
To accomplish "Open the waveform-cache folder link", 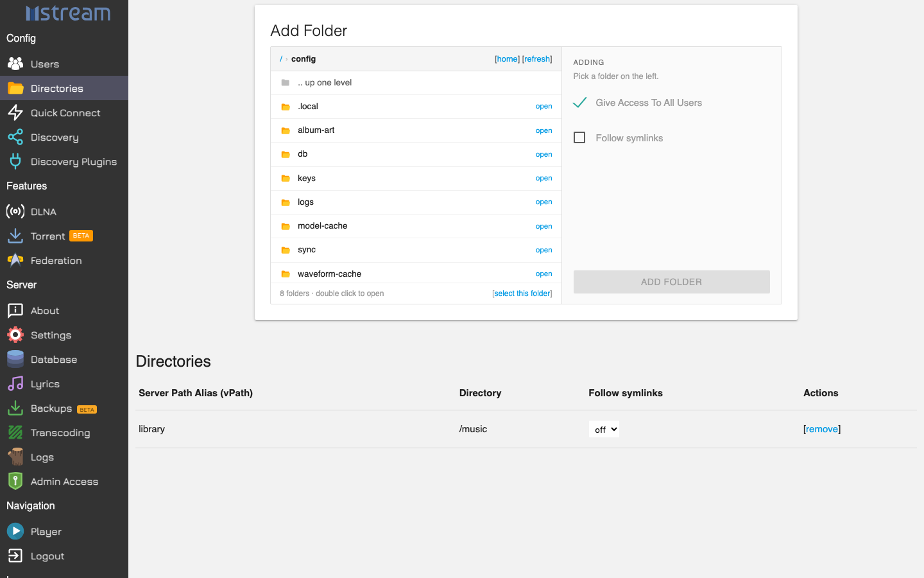I will coord(543,274).
